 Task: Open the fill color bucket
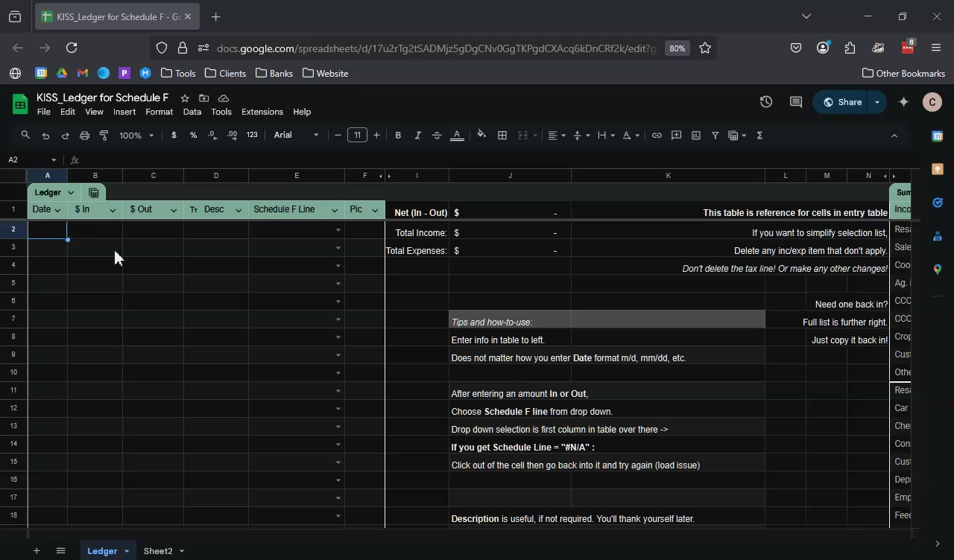(x=481, y=136)
